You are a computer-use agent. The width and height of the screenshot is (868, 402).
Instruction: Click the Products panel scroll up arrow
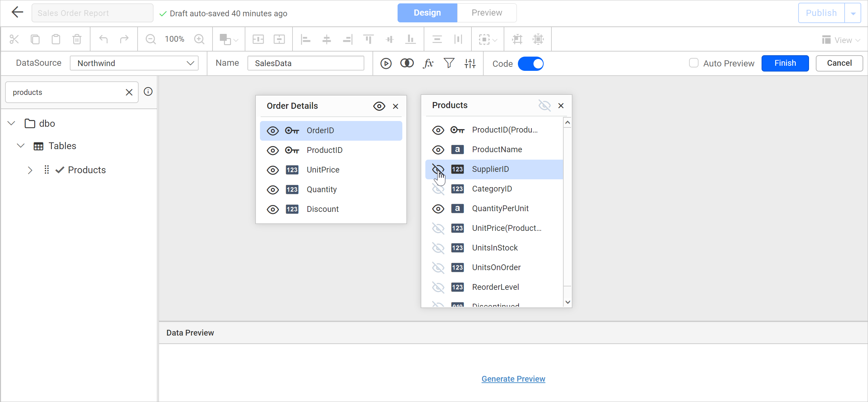pos(568,122)
